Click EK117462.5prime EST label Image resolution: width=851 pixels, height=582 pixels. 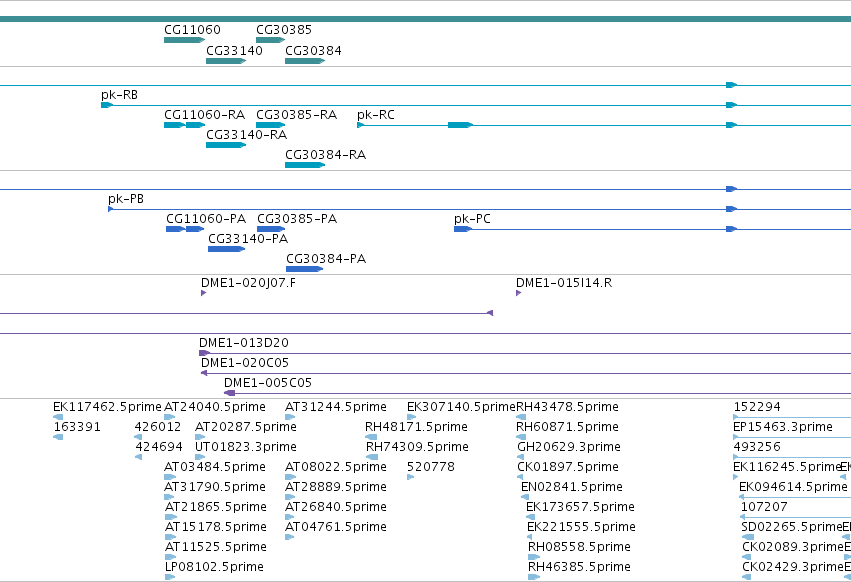[107, 407]
